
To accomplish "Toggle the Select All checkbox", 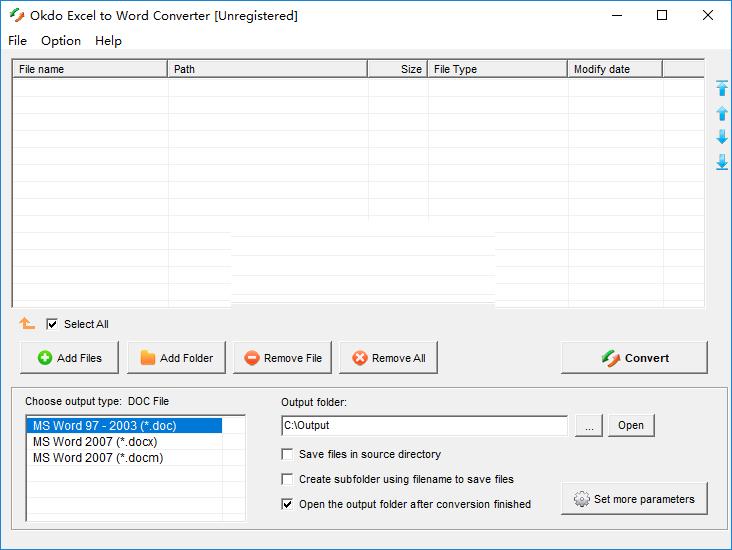I will pos(52,324).
